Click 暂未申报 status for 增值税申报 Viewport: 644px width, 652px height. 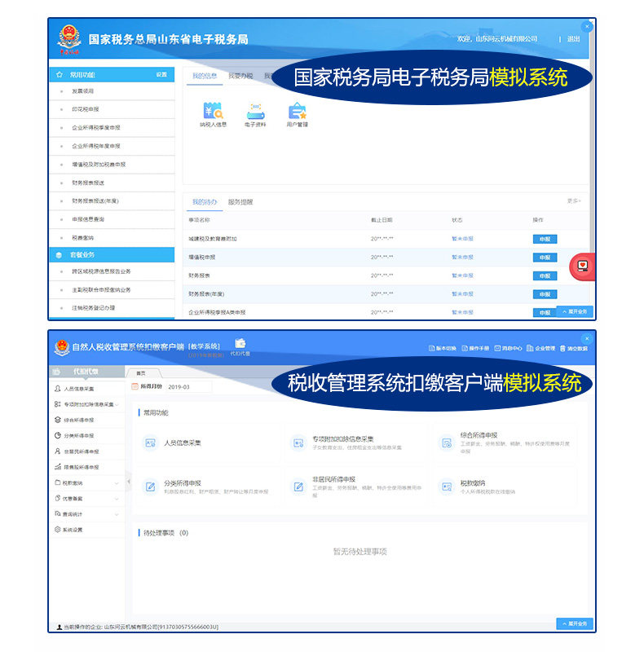462,258
